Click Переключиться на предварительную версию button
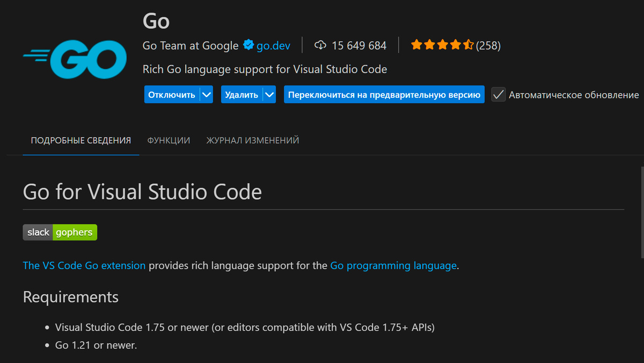644x363 pixels. click(384, 95)
